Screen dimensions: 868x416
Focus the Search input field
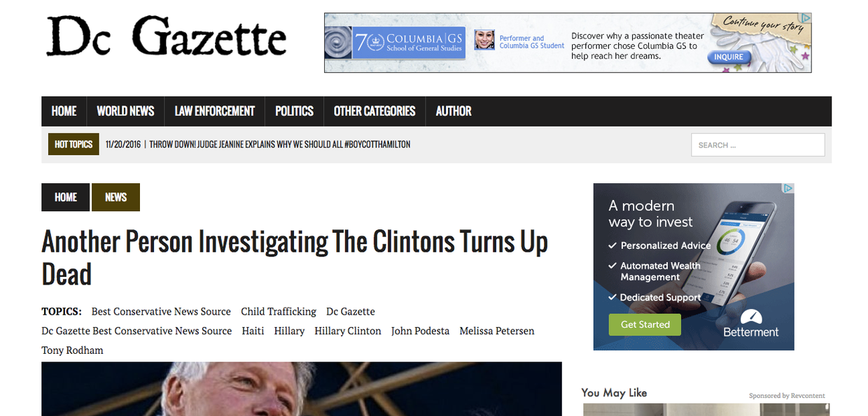click(758, 145)
